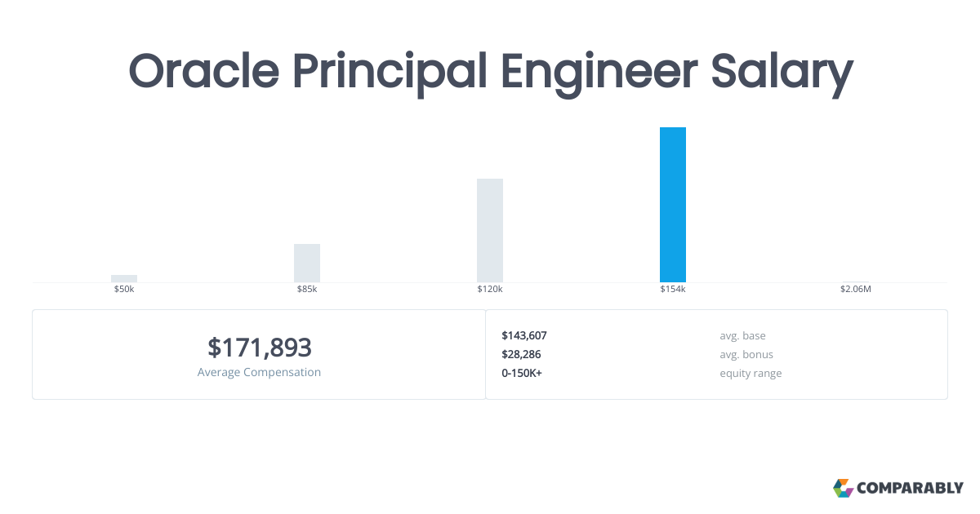Image resolution: width=980 pixels, height=514 pixels.
Task: Click the equity range label
Action: tap(751, 373)
